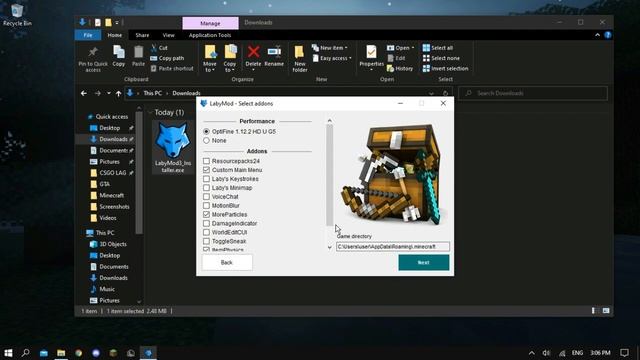Click the Paste icon in the ribbon
This screenshot has height=360, width=640.
pyautogui.click(x=138, y=52)
